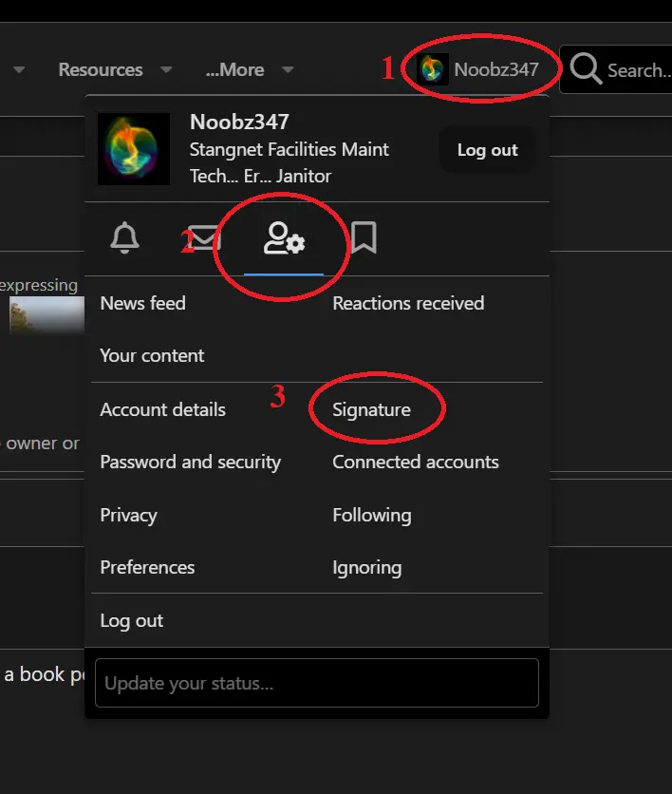
Task: Expand the ...More dropdown arrow
Action: coord(288,69)
